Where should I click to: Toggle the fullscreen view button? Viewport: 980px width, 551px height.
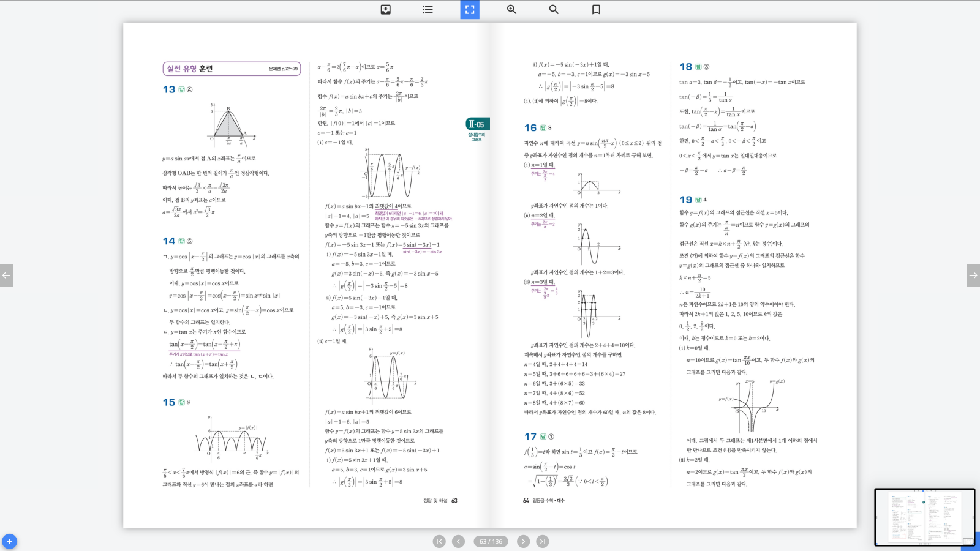click(470, 9)
